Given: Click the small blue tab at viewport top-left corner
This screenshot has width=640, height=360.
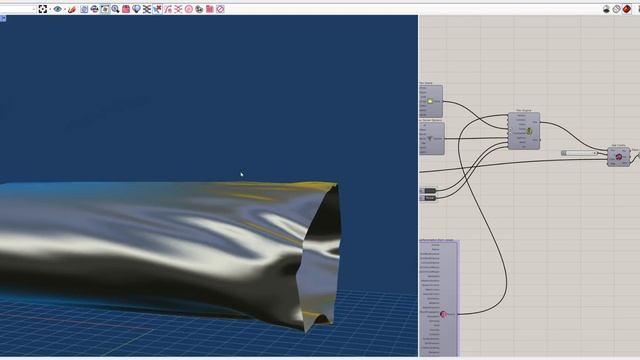Looking at the screenshot, I should click(3, 18).
